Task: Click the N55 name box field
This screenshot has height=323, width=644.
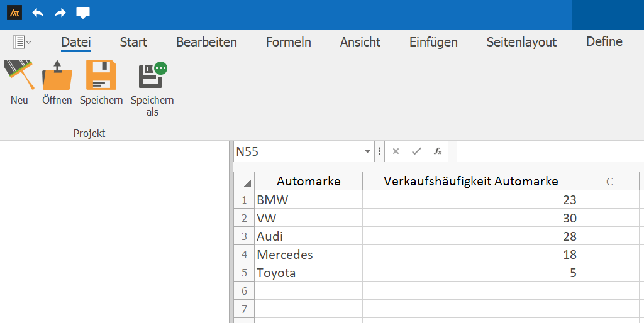Action: (296, 152)
